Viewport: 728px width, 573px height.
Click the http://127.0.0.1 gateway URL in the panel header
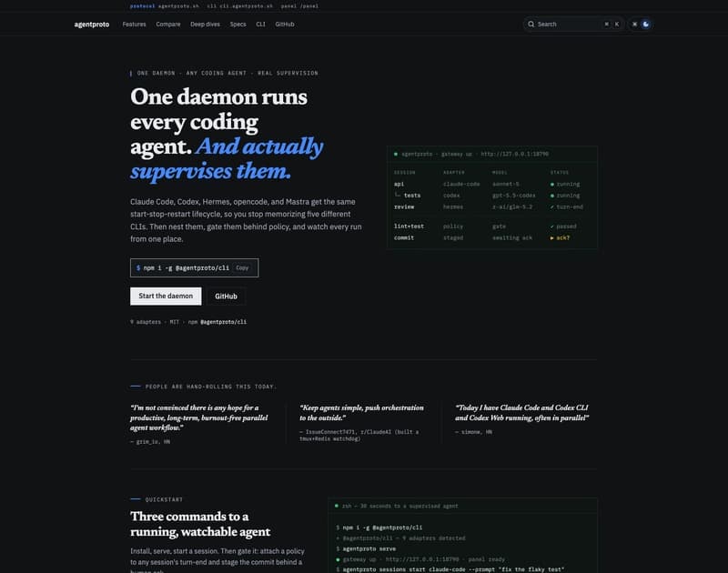pos(514,154)
